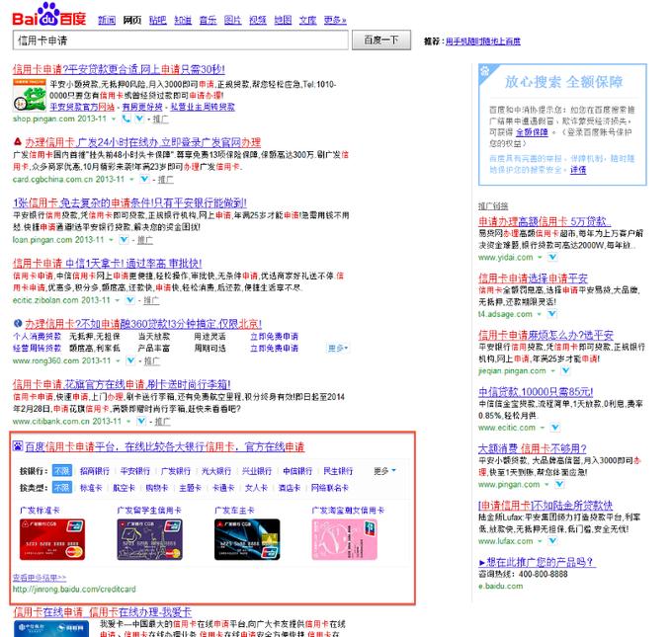672x637 pixels.
Task: Open the dropdown arrow after www.yidai.com
Action: click(540, 257)
